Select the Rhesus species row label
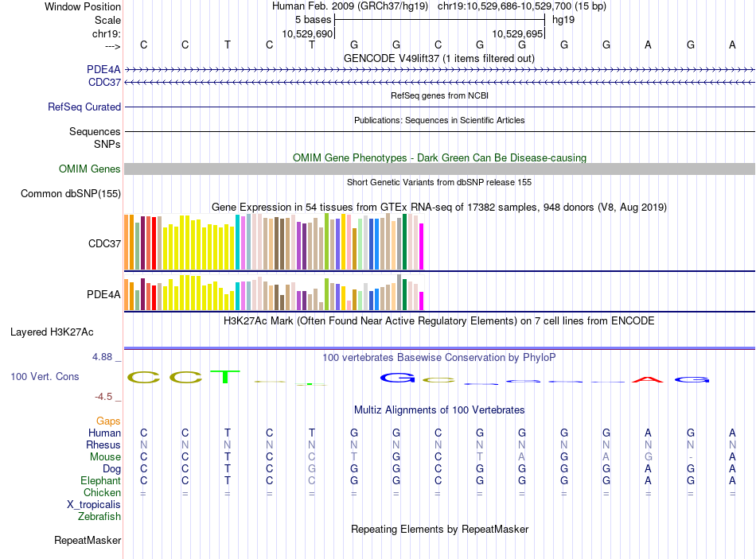The width and height of the screenshot is (756, 559). 103,444
